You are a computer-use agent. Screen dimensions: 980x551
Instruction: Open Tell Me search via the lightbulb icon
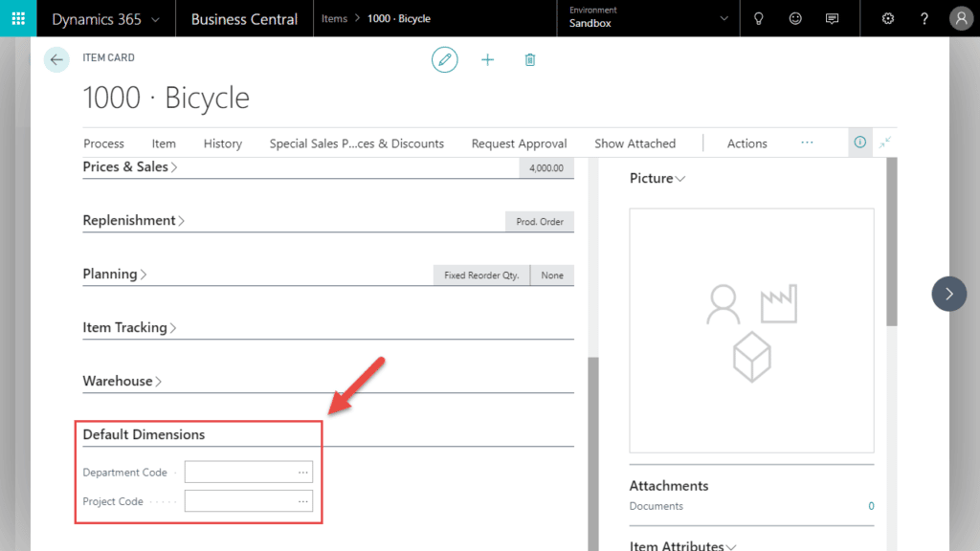tap(758, 18)
